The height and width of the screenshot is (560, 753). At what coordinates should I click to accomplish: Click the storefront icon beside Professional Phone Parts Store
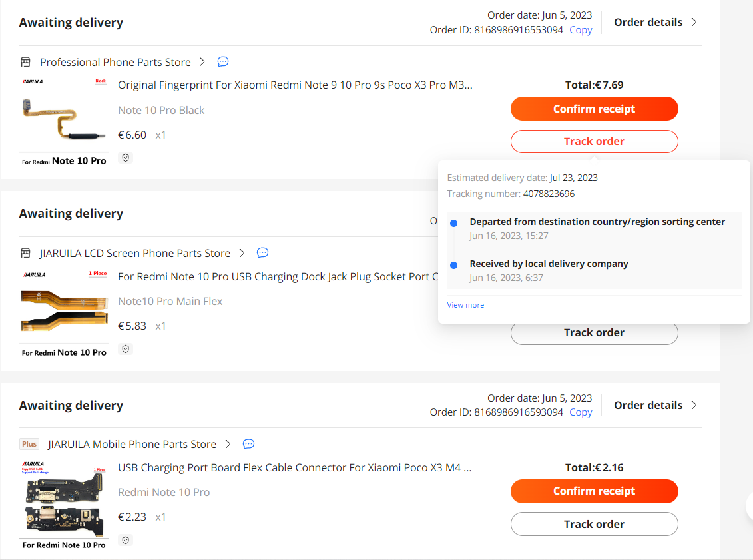[x=25, y=62]
